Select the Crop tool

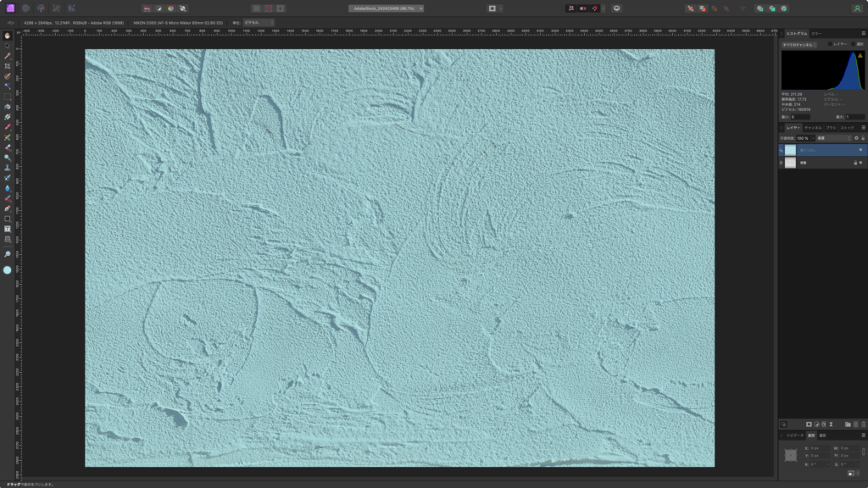coord(8,66)
